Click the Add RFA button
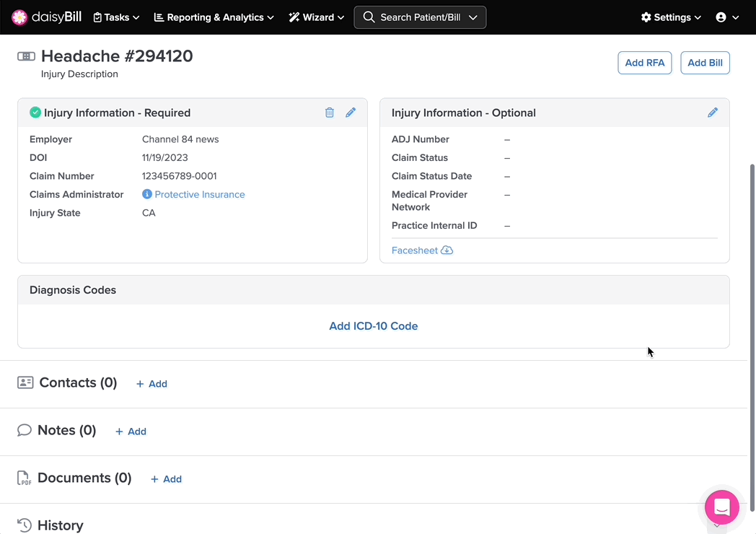756x534 pixels. click(x=644, y=63)
